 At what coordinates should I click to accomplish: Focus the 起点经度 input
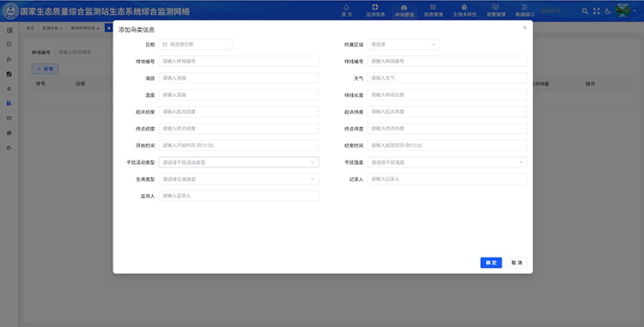pyautogui.click(x=239, y=112)
